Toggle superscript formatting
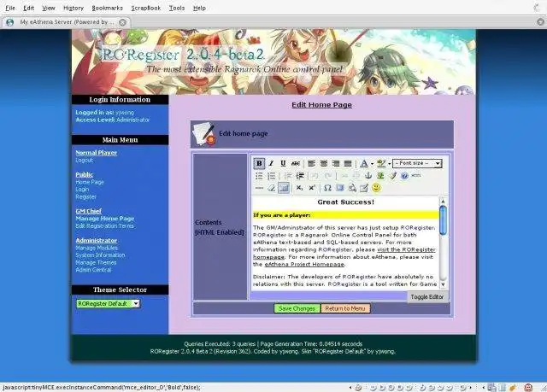The width and height of the screenshot is (547, 392). (x=312, y=188)
